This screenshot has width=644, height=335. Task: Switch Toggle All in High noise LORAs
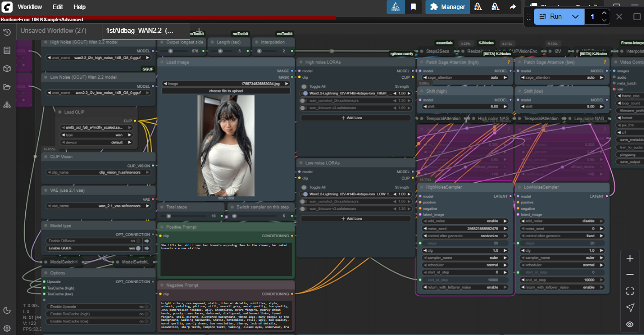(x=304, y=86)
